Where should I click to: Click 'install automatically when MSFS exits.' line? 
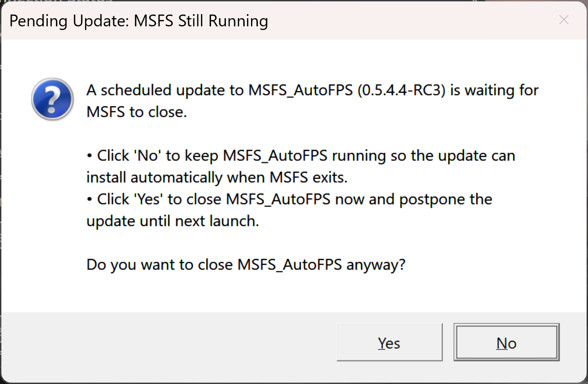coord(217,177)
